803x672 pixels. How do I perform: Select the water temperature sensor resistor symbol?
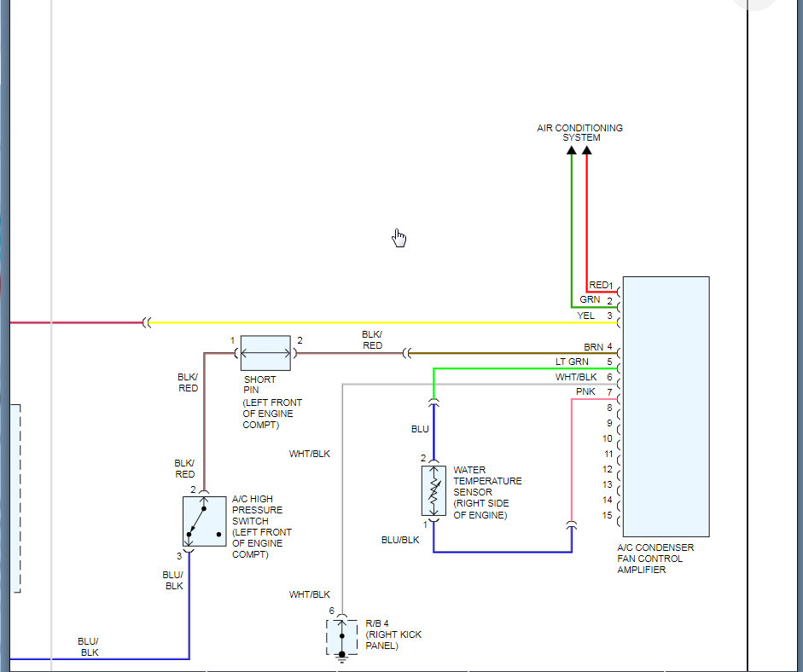click(434, 491)
